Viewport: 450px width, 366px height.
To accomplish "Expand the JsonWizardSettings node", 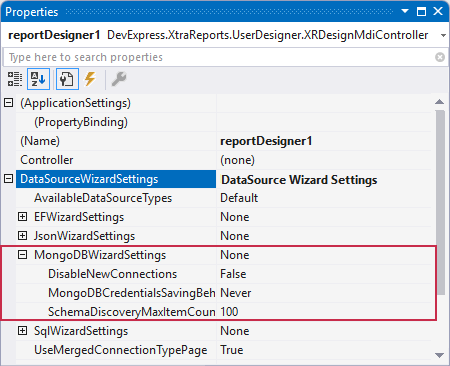I will [x=22, y=236].
